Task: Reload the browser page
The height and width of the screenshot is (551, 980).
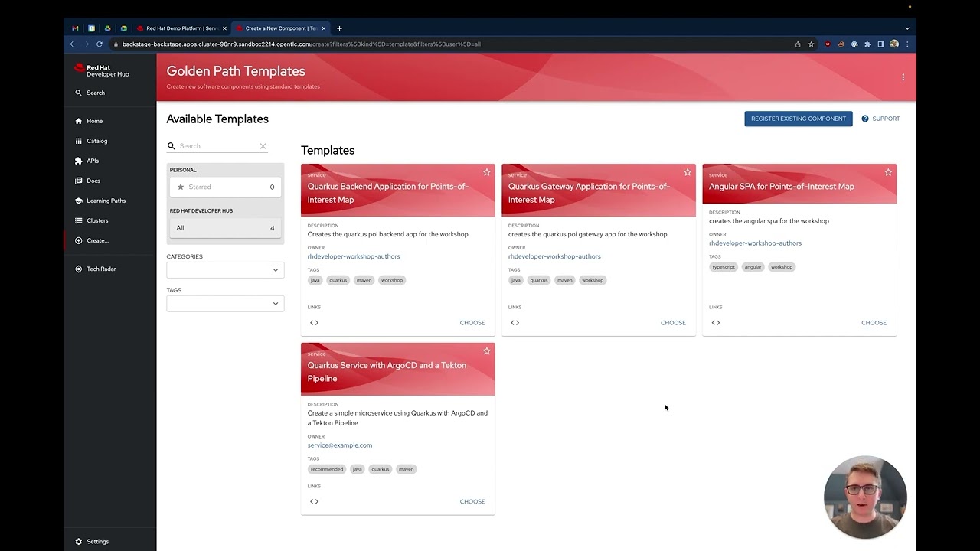Action: [x=100, y=44]
